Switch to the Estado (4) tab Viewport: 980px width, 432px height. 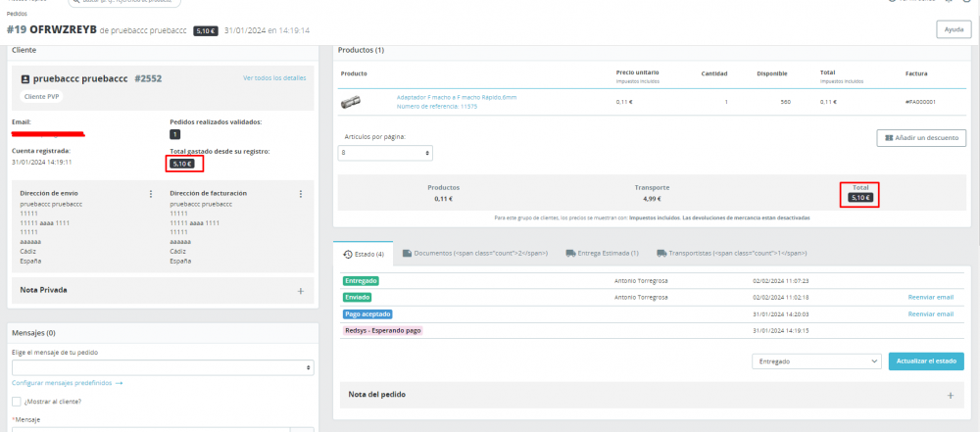point(364,254)
